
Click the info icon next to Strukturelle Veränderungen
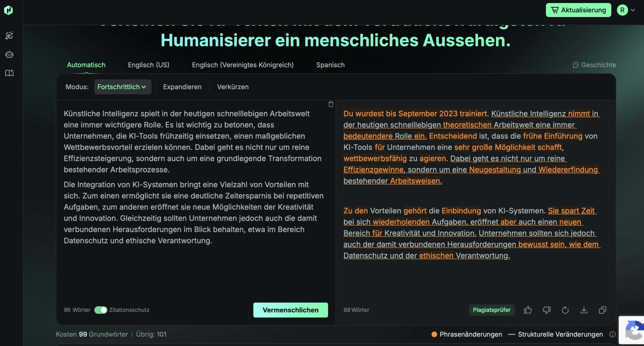(612, 334)
